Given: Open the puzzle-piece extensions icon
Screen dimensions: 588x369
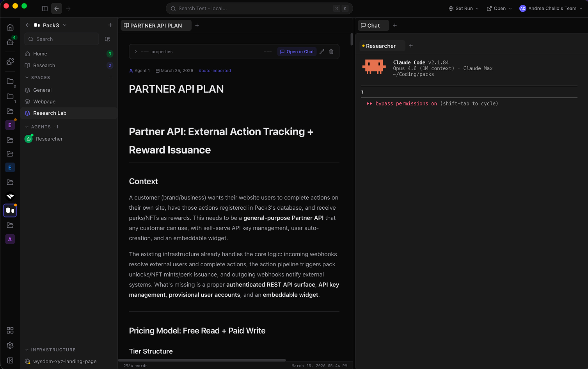Looking at the screenshot, I should [x=10, y=62].
